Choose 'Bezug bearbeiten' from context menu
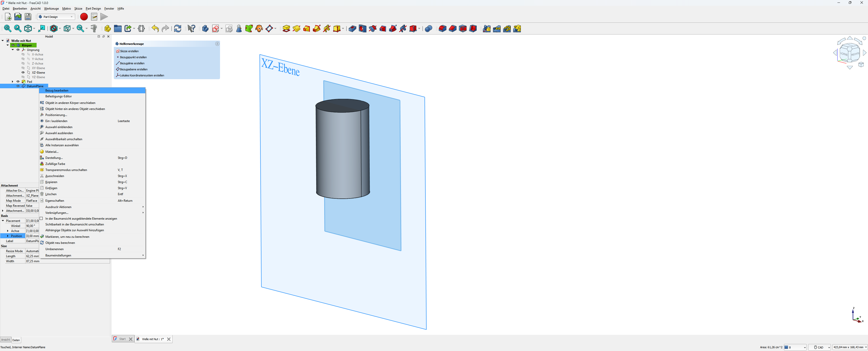 (92, 90)
